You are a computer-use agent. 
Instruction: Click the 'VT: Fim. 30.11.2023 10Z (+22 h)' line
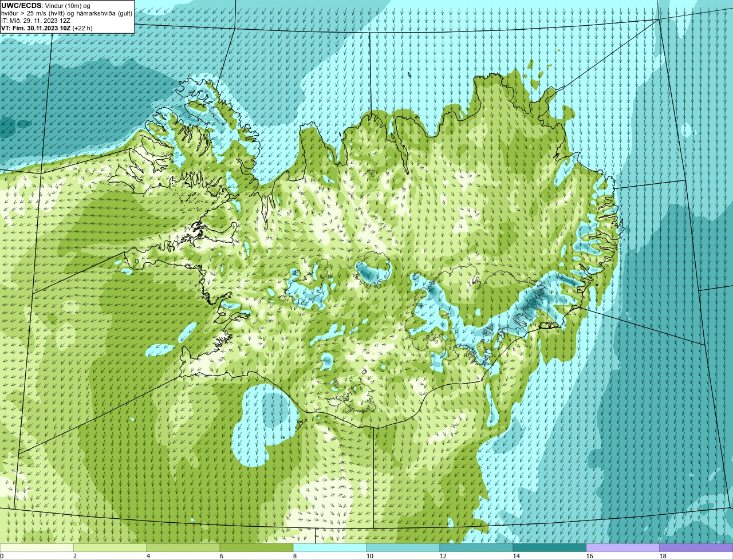(x=47, y=27)
